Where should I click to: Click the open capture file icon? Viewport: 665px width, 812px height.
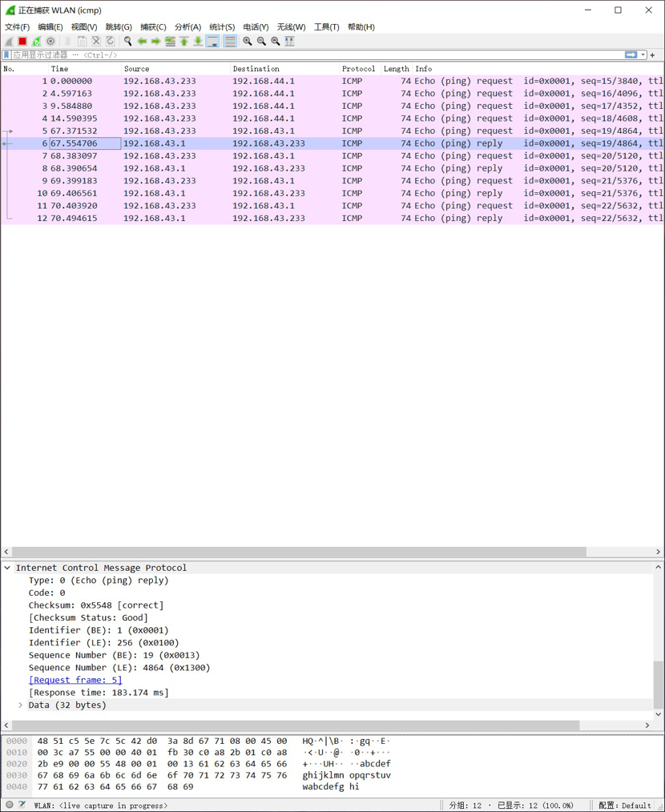(68, 42)
